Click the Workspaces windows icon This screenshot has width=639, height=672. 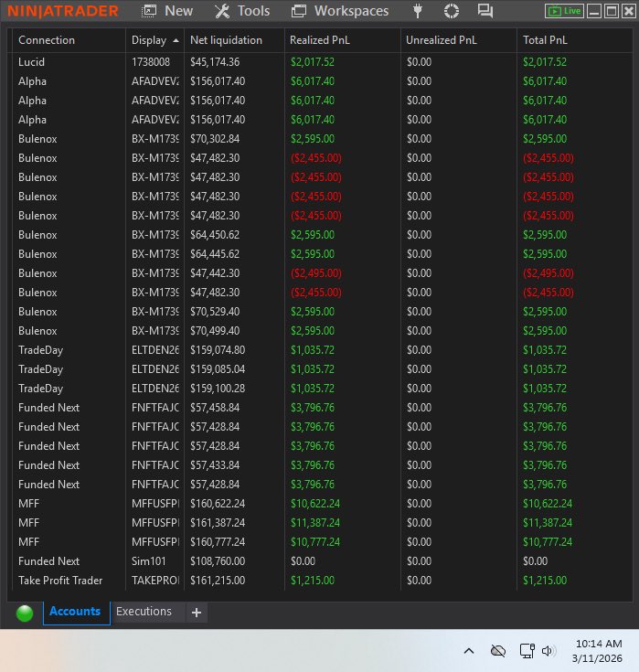click(299, 11)
